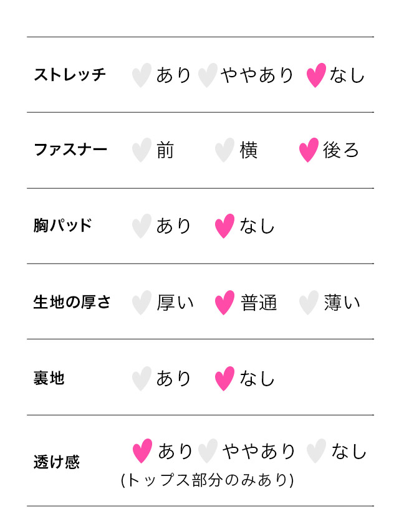Screen dimensions: 399x532
Task: Click the gray heart beside ストレッチ あり
Action: (142, 75)
